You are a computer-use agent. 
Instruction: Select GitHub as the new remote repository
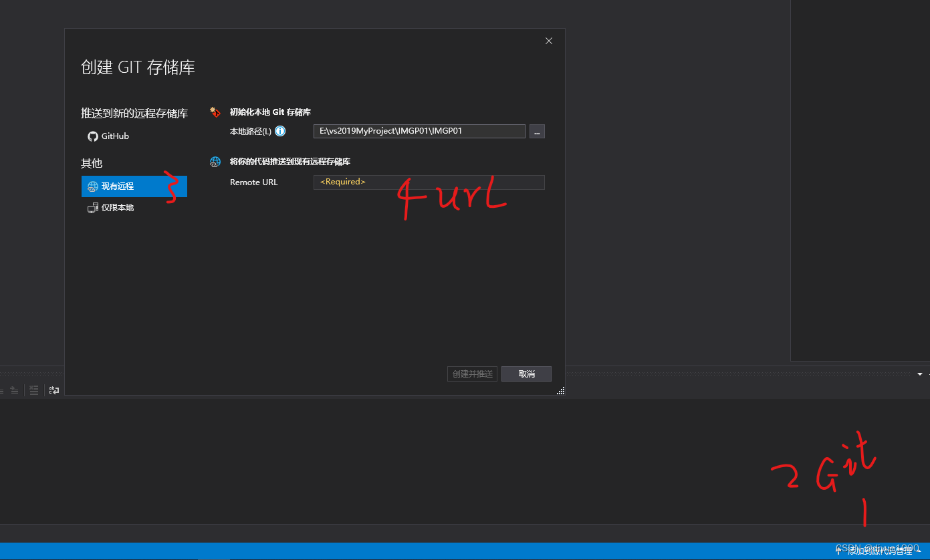click(x=134, y=136)
